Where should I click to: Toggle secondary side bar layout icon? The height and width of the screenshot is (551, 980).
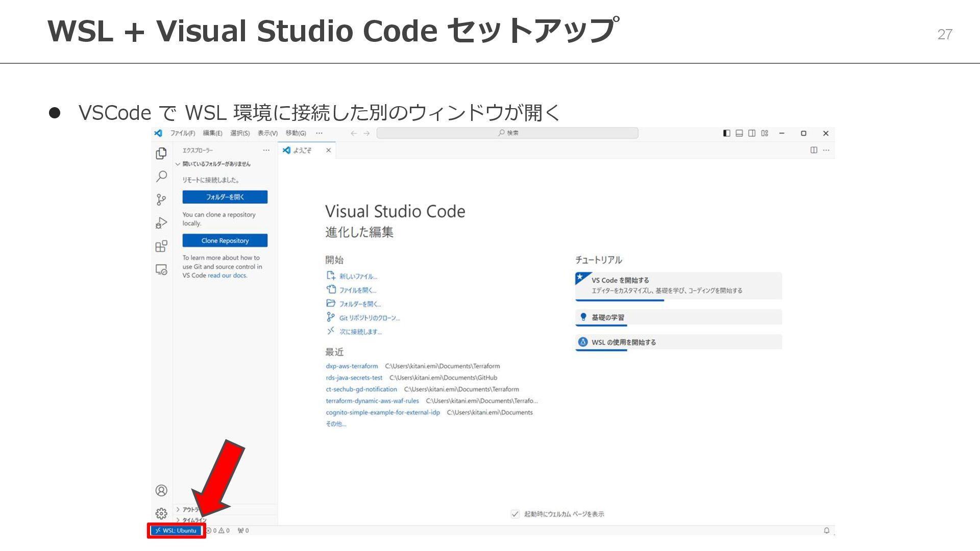(752, 133)
